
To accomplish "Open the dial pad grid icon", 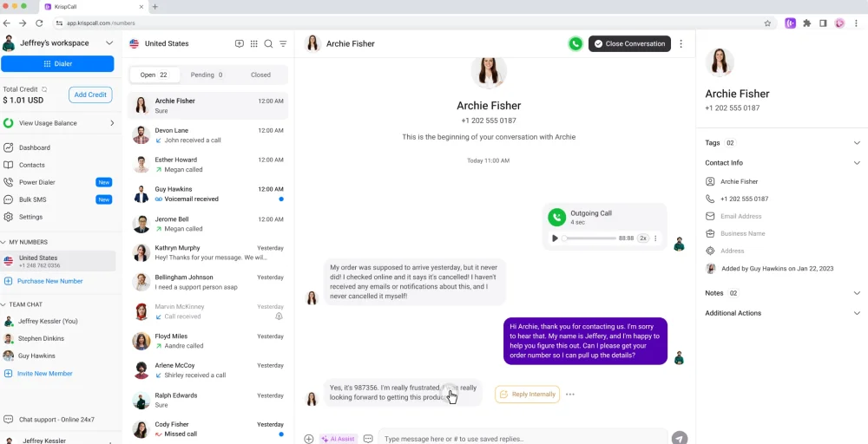I will pyautogui.click(x=254, y=43).
